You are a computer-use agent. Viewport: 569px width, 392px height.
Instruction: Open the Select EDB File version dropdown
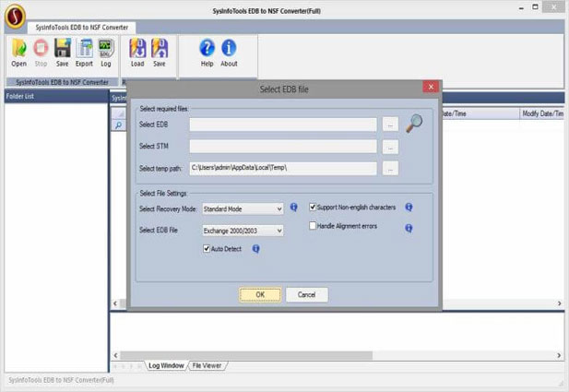click(243, 231)
